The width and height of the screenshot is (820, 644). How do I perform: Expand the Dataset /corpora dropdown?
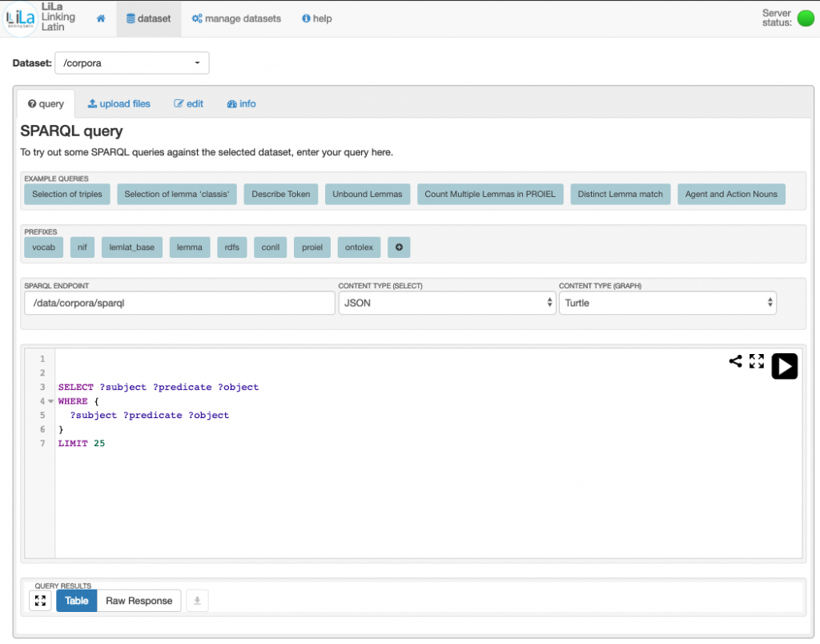tap(132, 62)
